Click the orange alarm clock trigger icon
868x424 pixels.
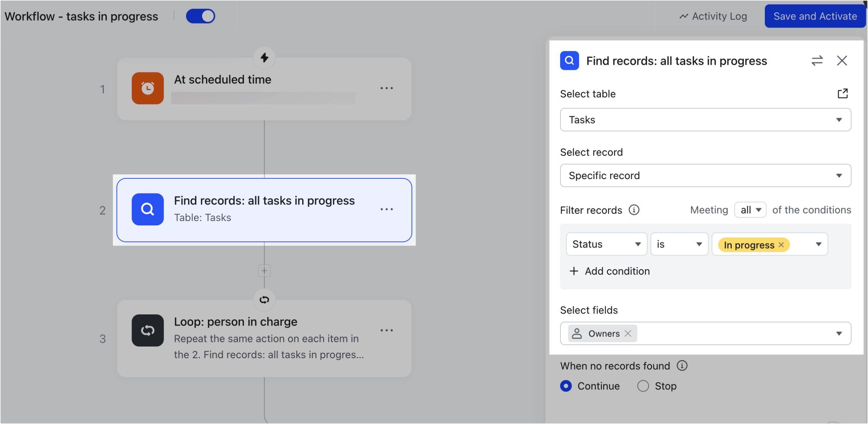[148, 88]
